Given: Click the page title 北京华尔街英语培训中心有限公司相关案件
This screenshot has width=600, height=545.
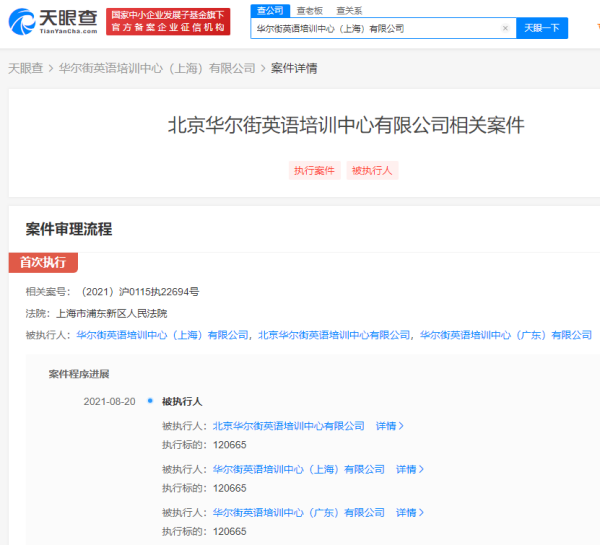Looking at the screenshot, I should point(346,126).
